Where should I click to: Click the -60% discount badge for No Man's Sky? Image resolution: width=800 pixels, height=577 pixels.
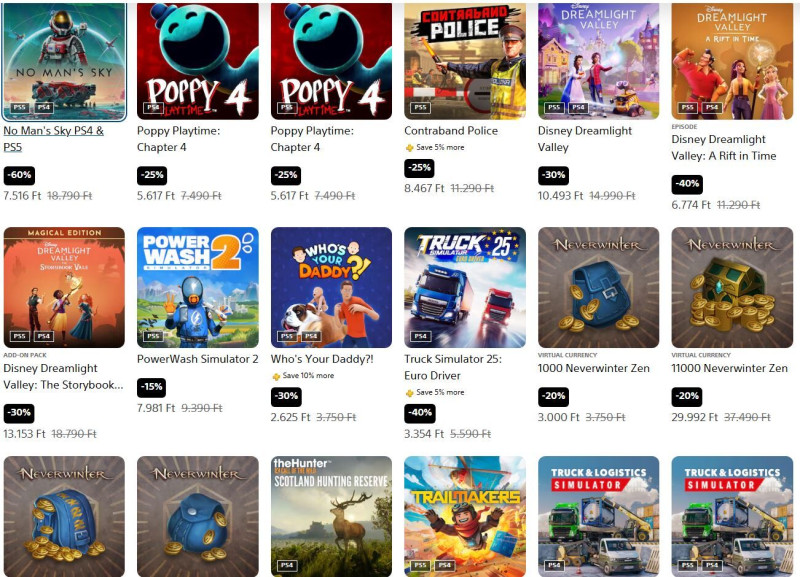pos(19,175)
